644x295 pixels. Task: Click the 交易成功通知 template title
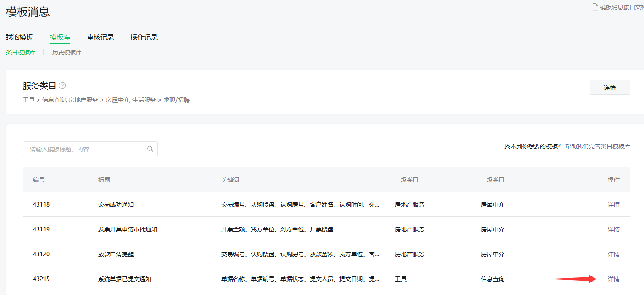point(116,204)
